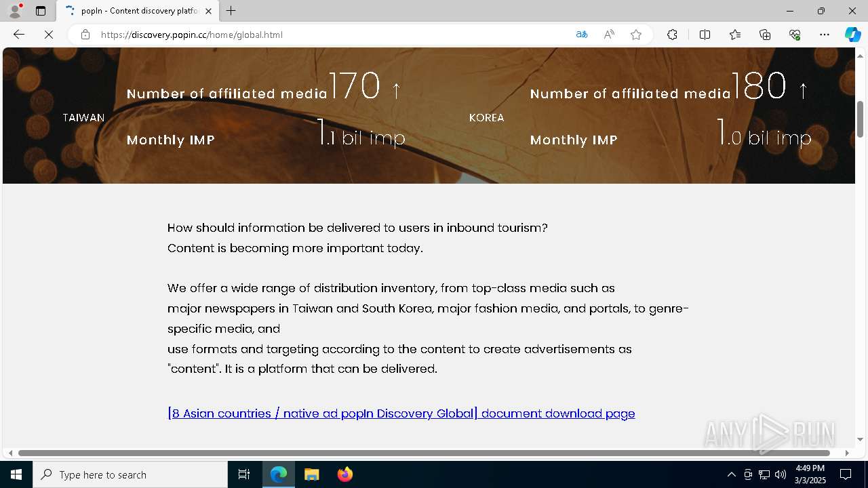
Task: Click the scroll down arrow
Action: (x=861, y=439)
